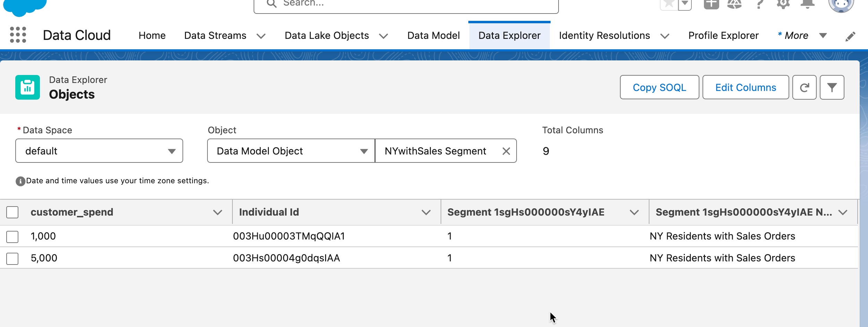Open the Data Lake Objects tab
Viewport: 868px width, 327px height.
(x=326, y=35)
